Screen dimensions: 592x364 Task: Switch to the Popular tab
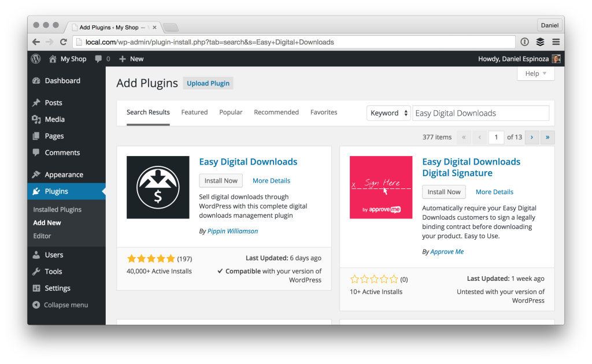pos(231,112)
